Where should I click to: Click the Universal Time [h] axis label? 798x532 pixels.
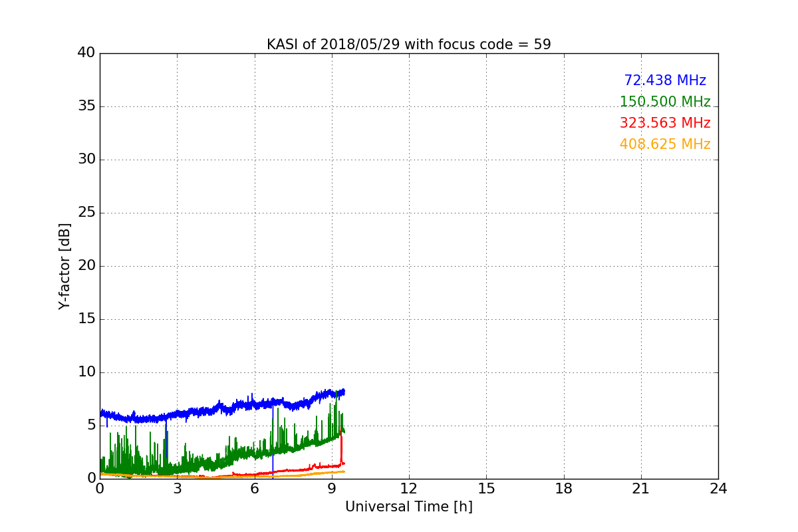click(409, 507)
